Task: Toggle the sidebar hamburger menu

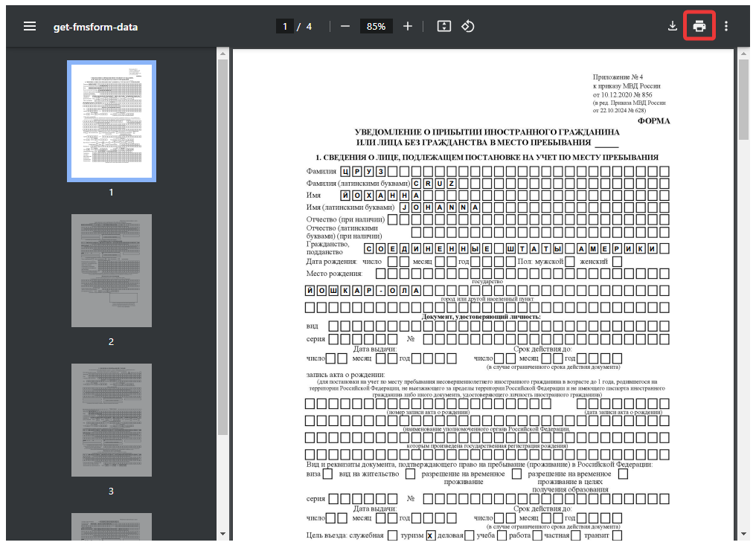Action: click(x=30, y=27)
